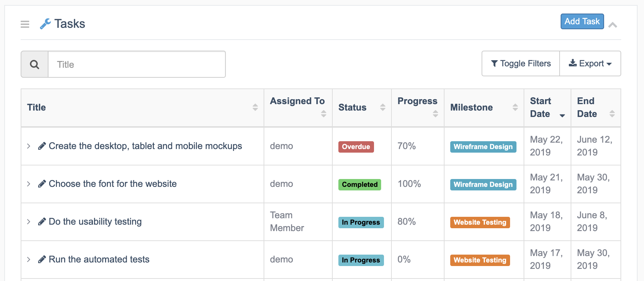Image resolution: width=644 pixels, height=281 pixels.
Task: Collapse the Tasks panel with chevron
Action: tap(613, 25)
